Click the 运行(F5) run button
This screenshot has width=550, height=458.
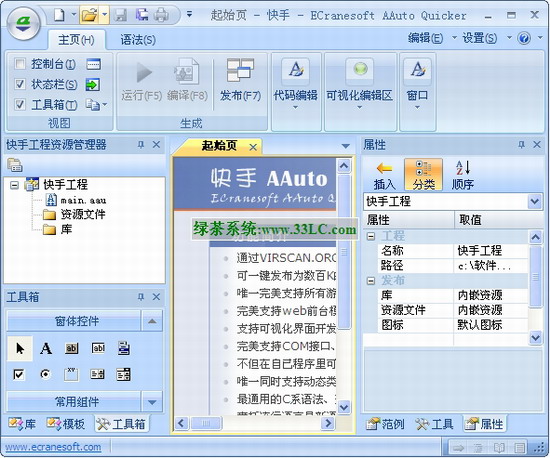tap(142, 81)
